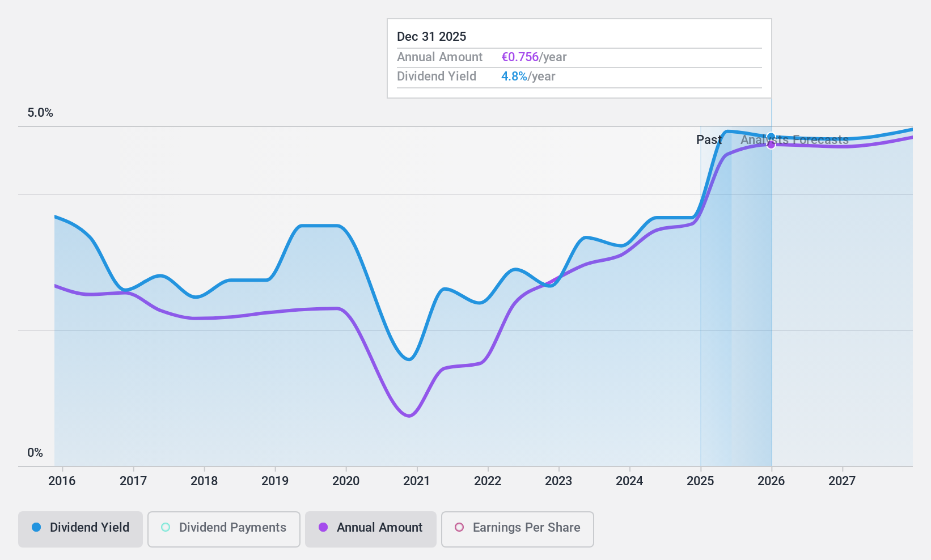Click the 2019 x-axis label

click(275, 481)
